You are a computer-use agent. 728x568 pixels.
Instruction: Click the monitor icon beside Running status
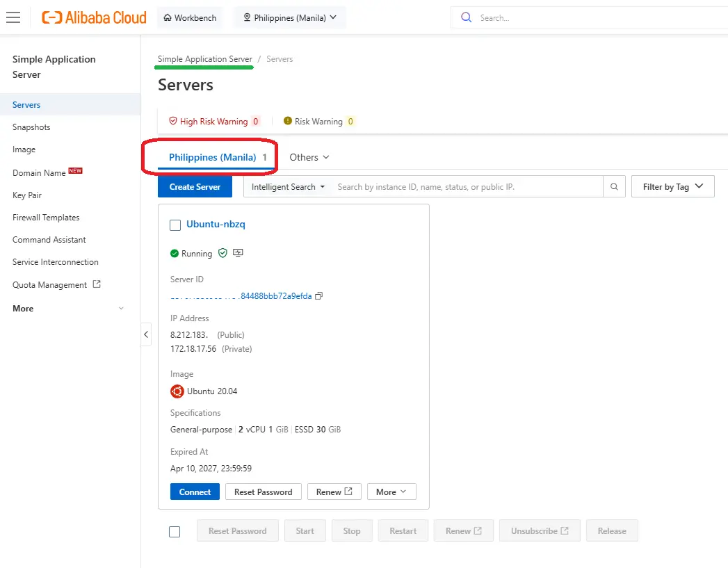(238, 253)
